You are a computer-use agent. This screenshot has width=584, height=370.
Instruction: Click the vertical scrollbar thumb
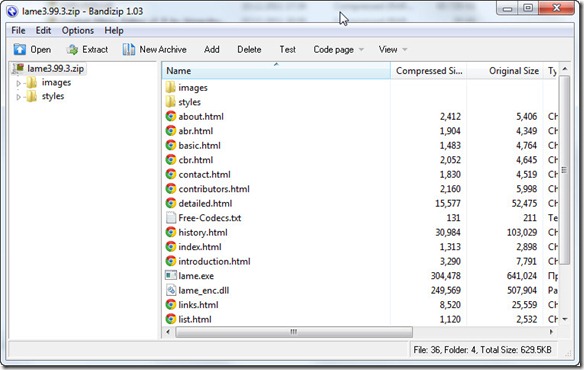pyautogui.click(x=564, y=170)
